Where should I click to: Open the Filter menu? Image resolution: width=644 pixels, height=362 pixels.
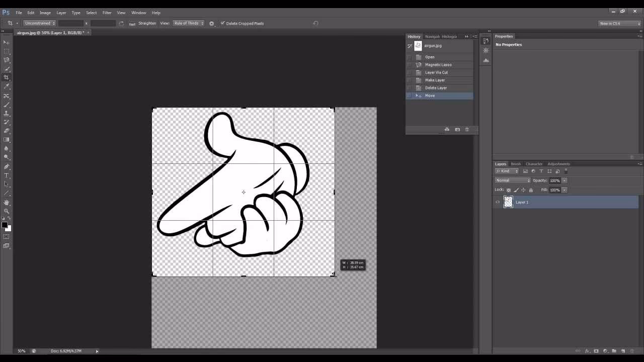[107, 13]
